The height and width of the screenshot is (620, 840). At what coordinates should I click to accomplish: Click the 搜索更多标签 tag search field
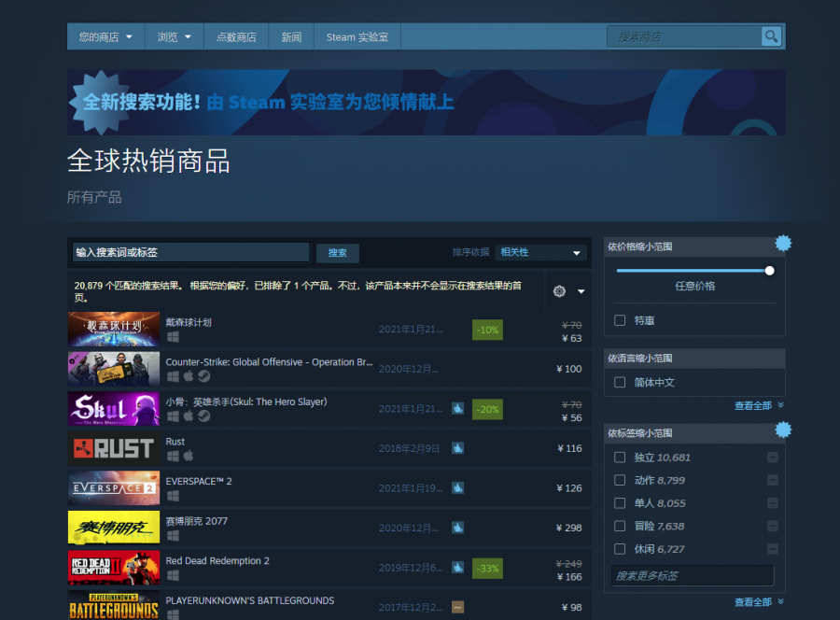(693, 575)
